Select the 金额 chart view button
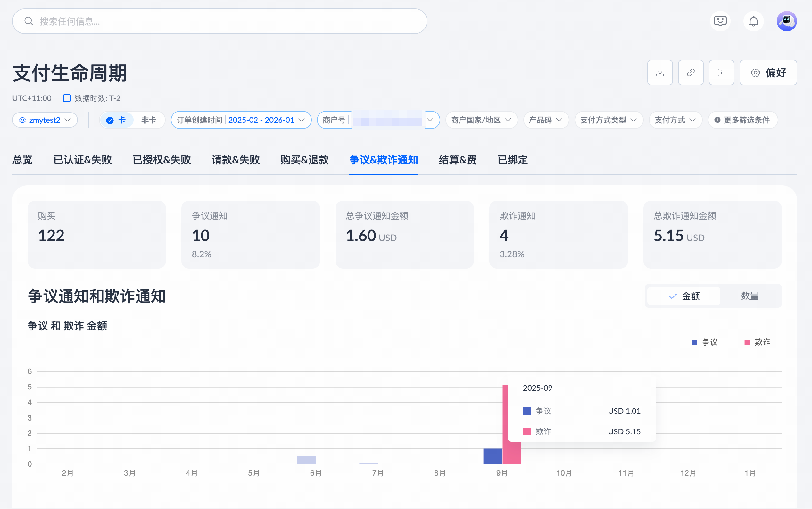Image resolution: width=812 pixels, height=509 pixels. tap(684, 296)
